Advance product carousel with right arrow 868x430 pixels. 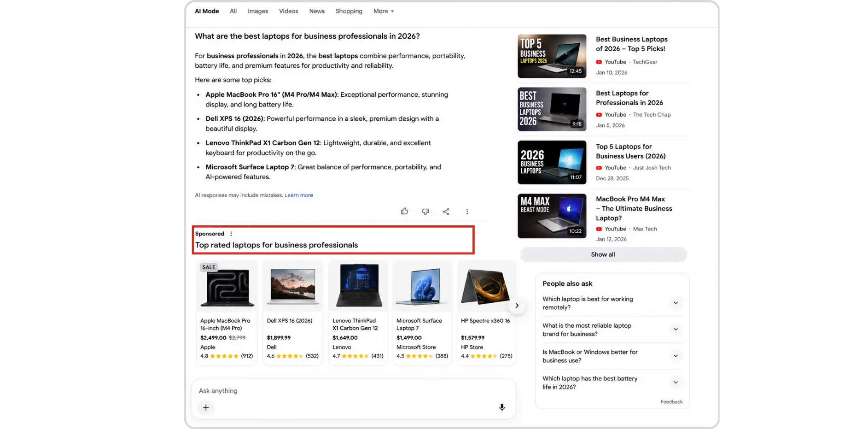pyautogui.click(x=517, y=306)
